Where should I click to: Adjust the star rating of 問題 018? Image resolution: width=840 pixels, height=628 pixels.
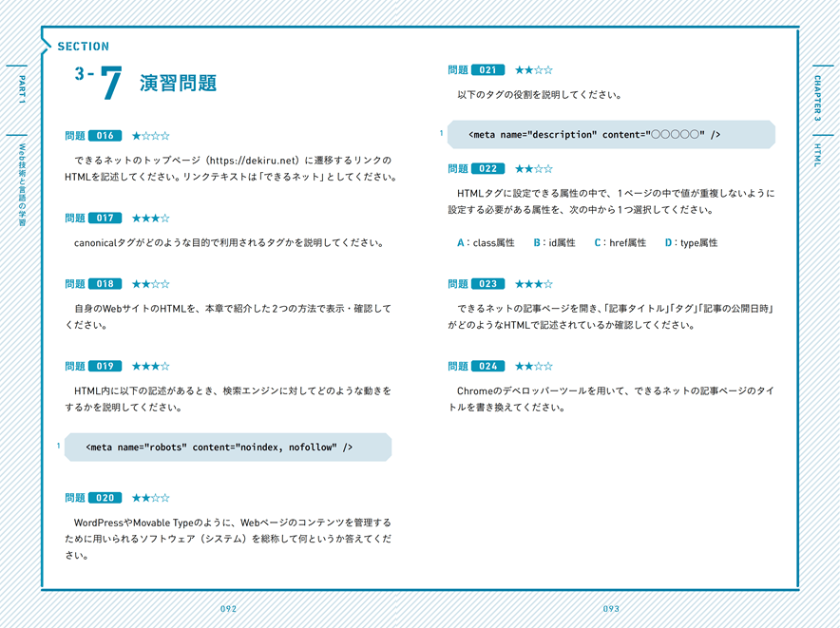[x=151, y=283]
